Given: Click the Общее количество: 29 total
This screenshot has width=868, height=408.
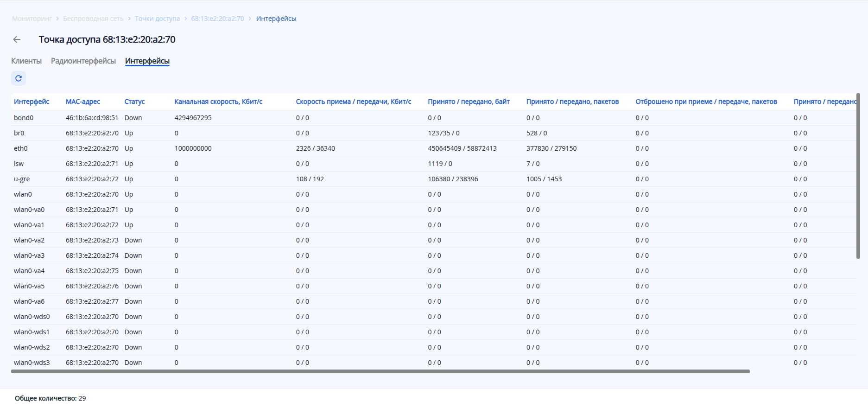Looking at the screenshot, I should [50, 398].
